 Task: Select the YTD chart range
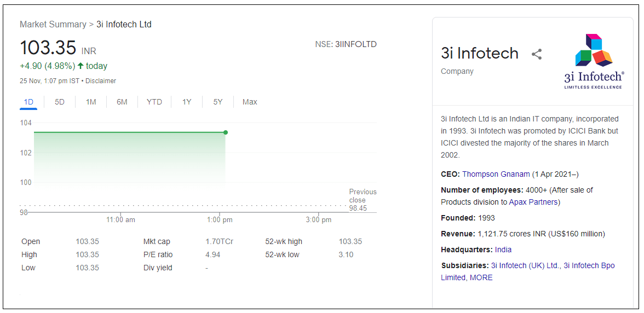pos(154,102)
